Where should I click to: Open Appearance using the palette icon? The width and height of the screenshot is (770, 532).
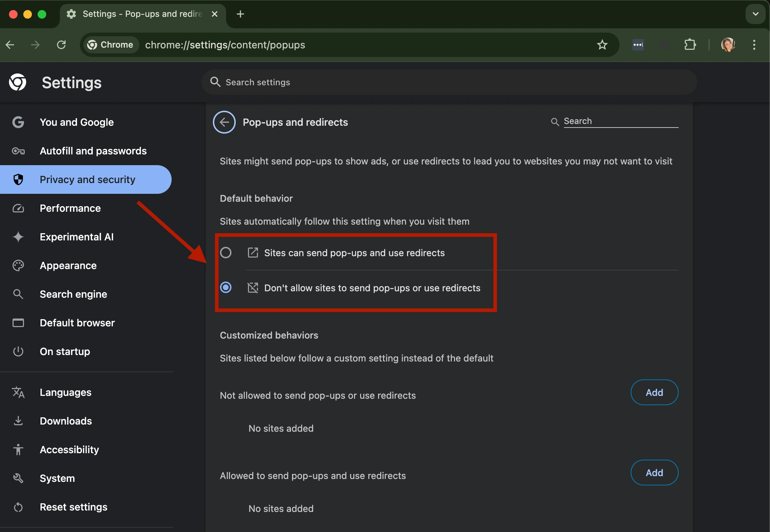coord(18,265)
